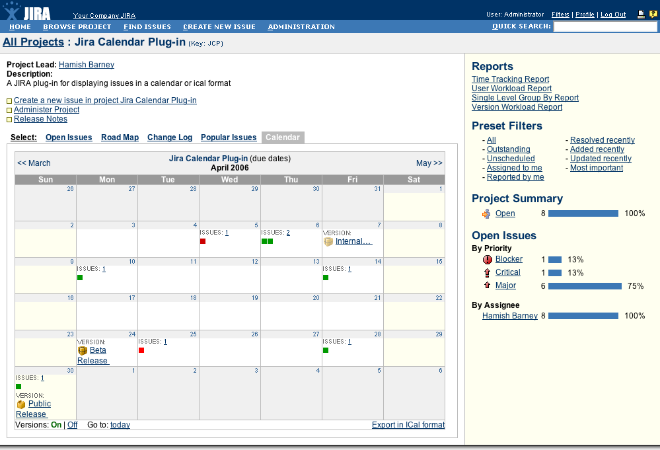Click the Critical priority arrow icon
Viewport: 660px width, 450px height.
[x=486, y=272]
